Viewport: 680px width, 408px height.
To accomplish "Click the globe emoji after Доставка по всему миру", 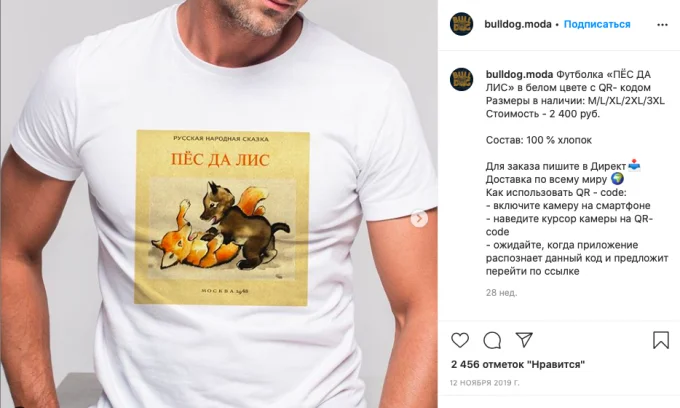I will point(617,179).
